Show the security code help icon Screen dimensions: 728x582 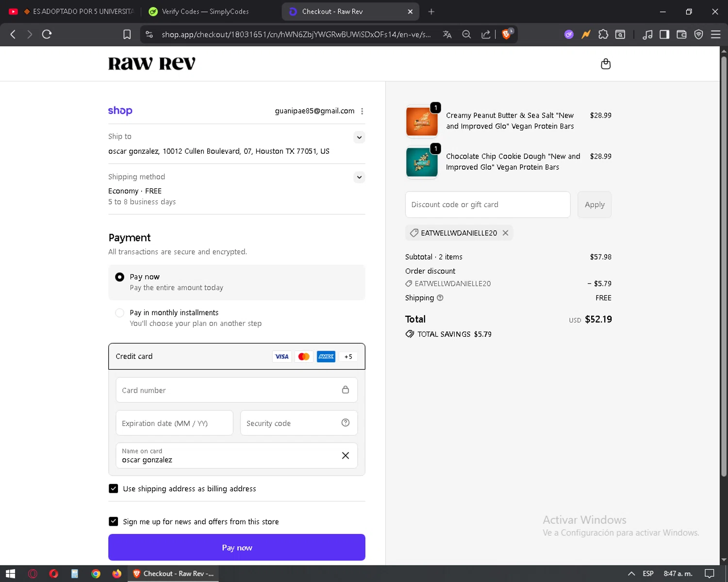click(345, 422)
